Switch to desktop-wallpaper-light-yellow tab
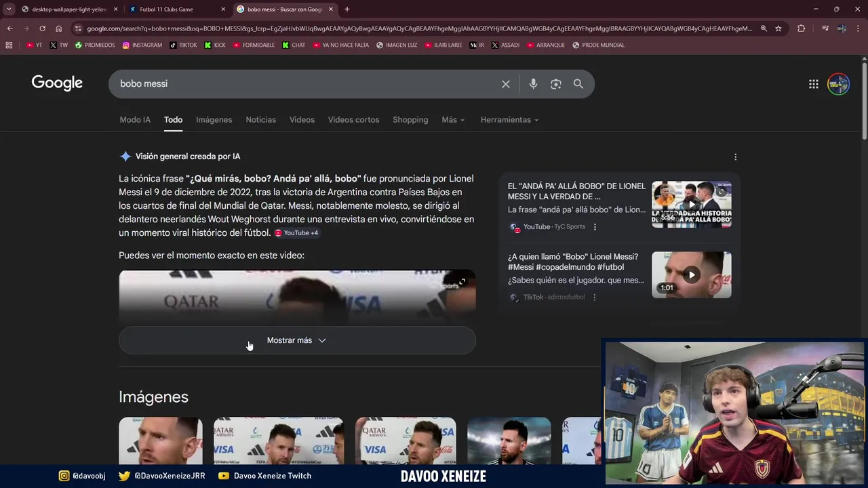Screen dimensions: 868x488 (x=68, y=9)
